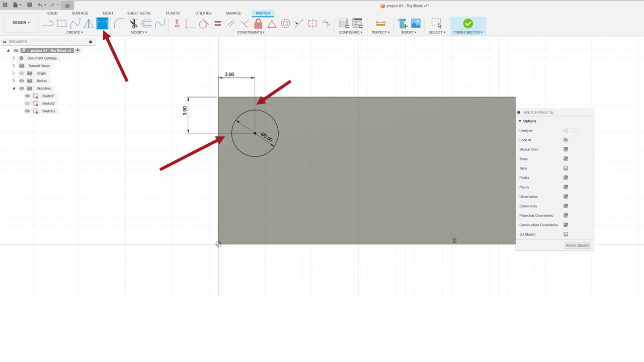Open the MODIFY dropdown menu
Viewport: 644px width, 362px height.
coord(139,32)
